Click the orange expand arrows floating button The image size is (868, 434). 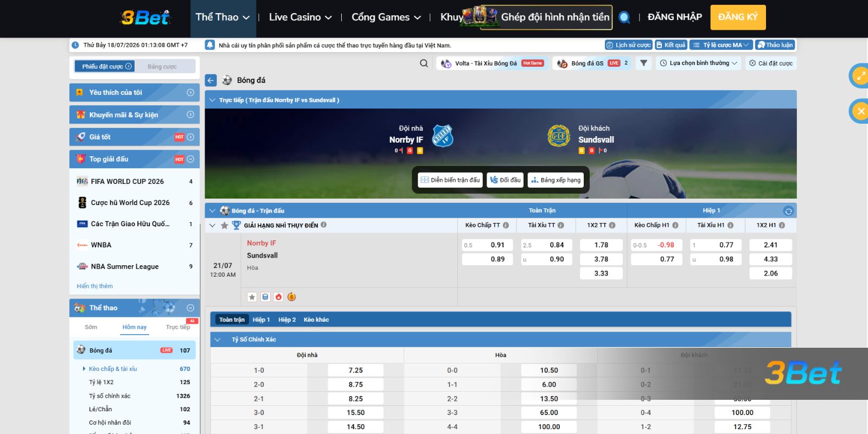[x=860, y=76]
